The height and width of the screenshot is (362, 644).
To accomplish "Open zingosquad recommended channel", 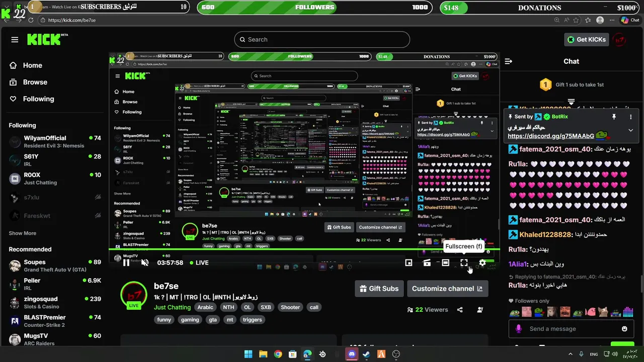I will point(55,302).
